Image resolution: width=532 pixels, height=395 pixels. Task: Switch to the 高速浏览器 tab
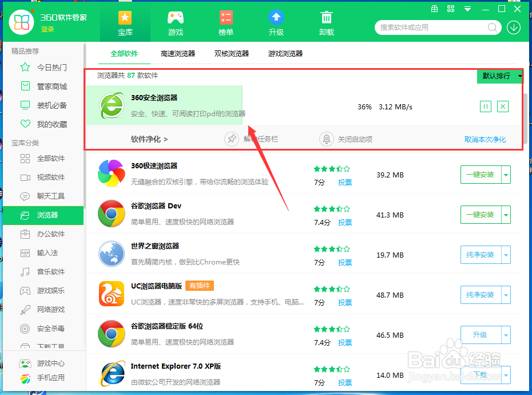pos(178,54)
